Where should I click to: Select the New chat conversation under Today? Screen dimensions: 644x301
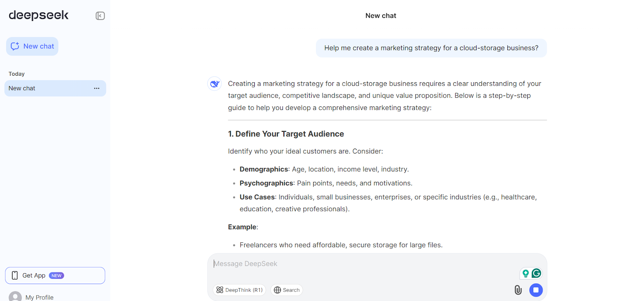(44, 88)
